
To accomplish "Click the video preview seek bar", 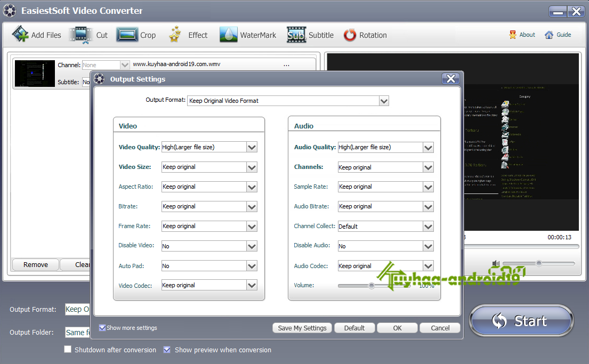I will coord(521,246).
